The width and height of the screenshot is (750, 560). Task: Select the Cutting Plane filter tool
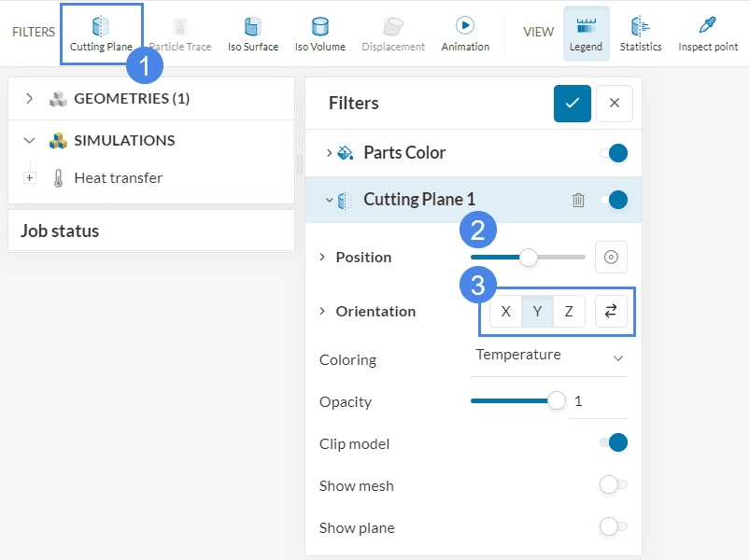click(101, 33)
